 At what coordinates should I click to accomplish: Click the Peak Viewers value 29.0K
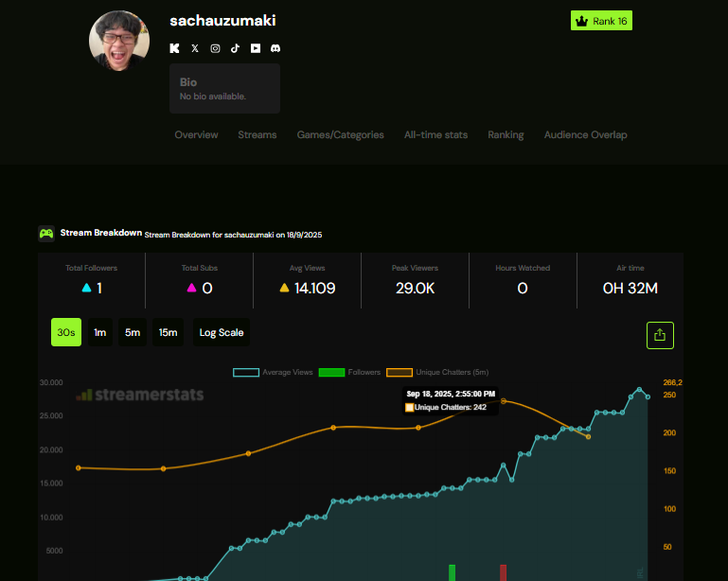coord(415,289)
